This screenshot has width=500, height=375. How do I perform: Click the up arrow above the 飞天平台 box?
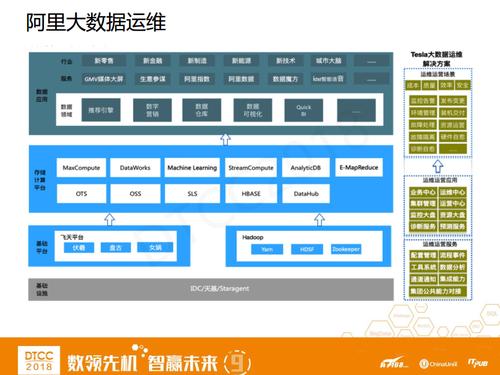(x=110, y=219)
